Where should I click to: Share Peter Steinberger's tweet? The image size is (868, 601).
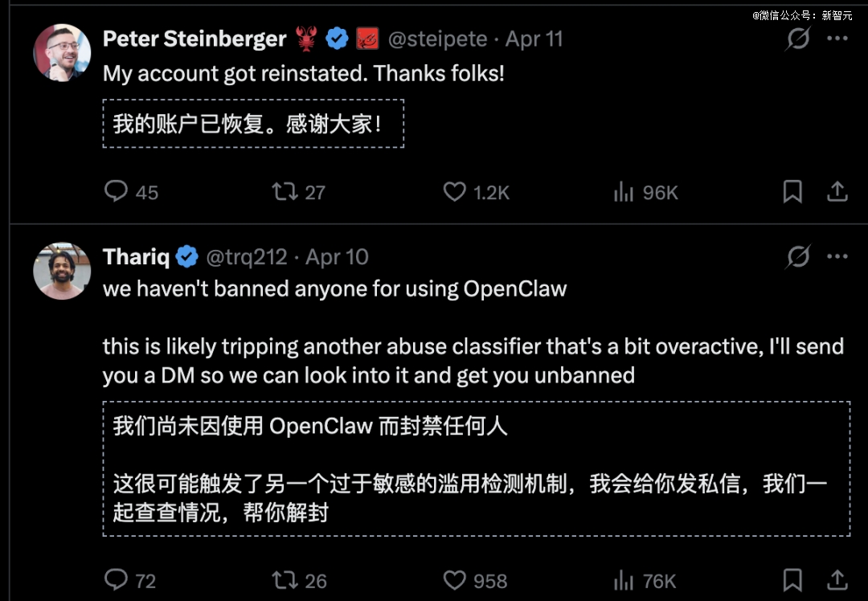tap(837, 191)
